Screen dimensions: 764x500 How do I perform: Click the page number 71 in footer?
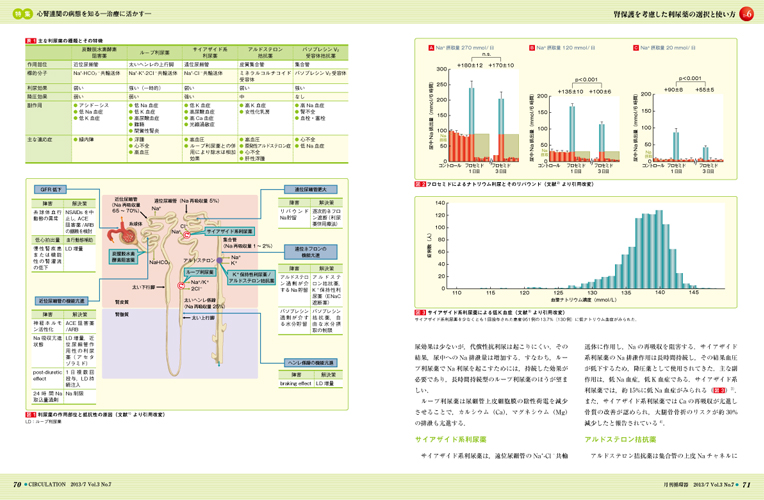tap(746, 484)
